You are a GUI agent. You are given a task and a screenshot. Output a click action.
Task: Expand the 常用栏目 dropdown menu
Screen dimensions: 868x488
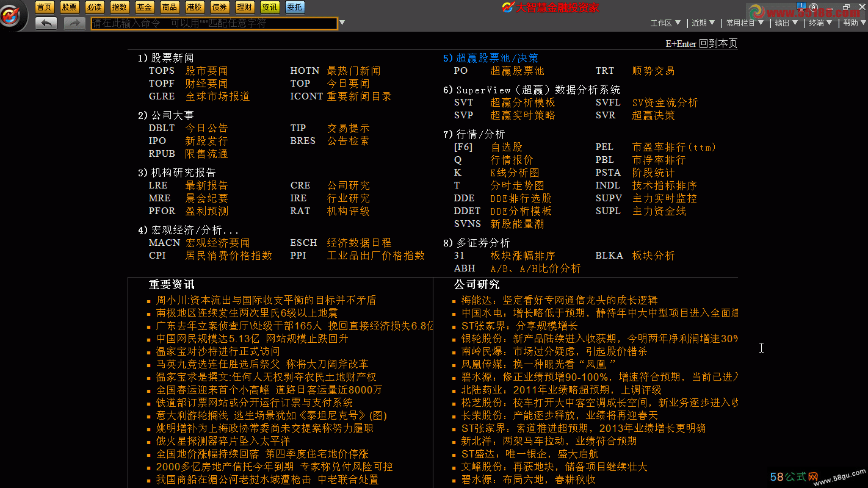(x=745, y=23)
